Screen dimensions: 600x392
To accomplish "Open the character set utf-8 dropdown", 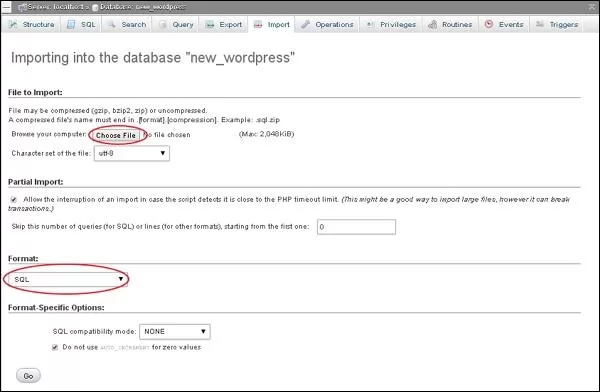I will click(132, 153).
